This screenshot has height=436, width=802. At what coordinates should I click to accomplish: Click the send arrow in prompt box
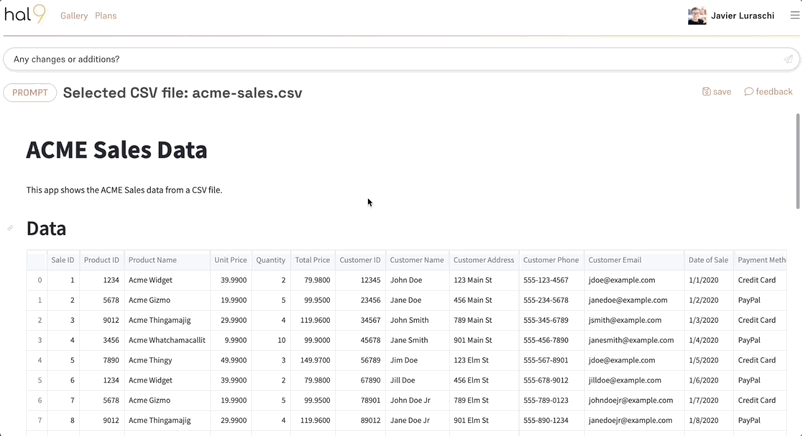coord(788,59)
